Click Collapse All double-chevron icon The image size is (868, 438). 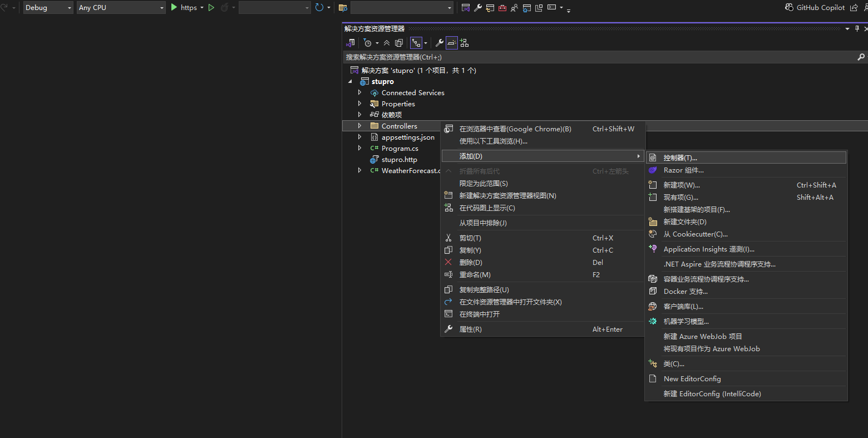[x=387, y=43]
